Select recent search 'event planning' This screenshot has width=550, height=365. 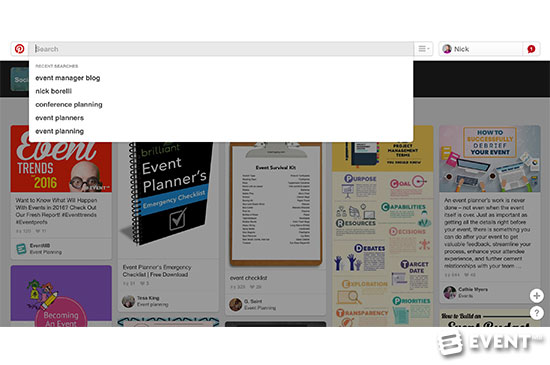point(60,131)
